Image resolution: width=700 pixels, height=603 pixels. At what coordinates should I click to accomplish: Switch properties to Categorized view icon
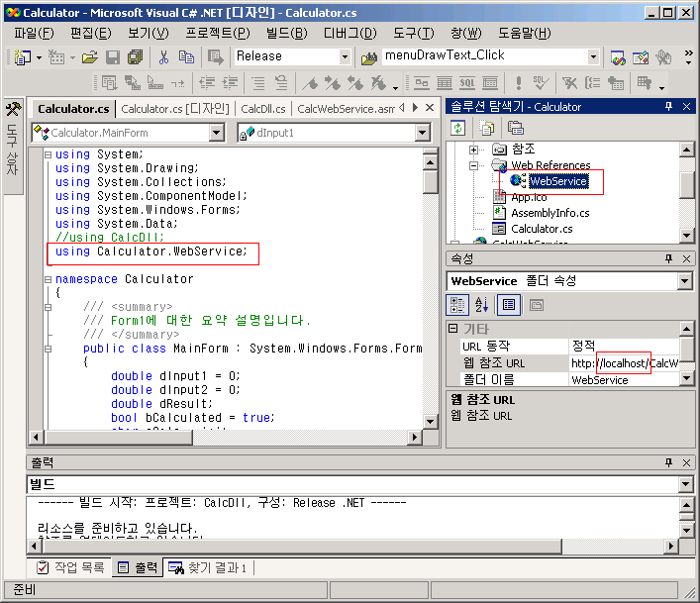(457, 305)
